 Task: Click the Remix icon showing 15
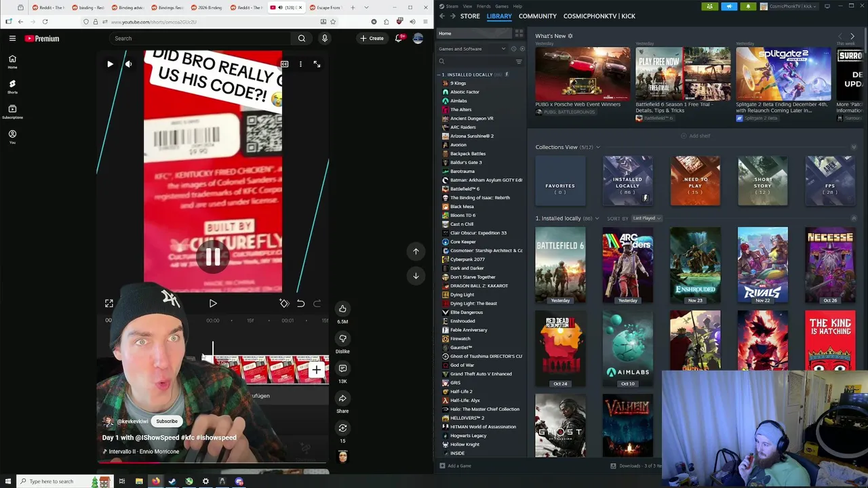point(342,428)
